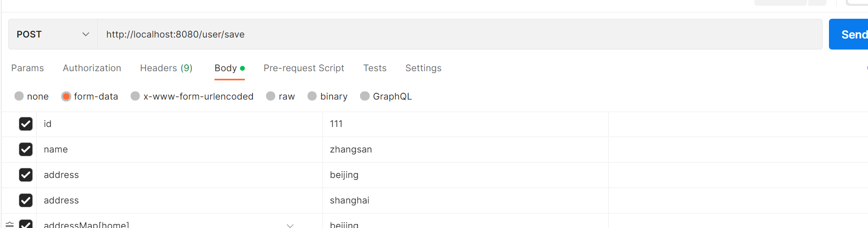
Task: Switch to the Params tab
Action: 27,68
